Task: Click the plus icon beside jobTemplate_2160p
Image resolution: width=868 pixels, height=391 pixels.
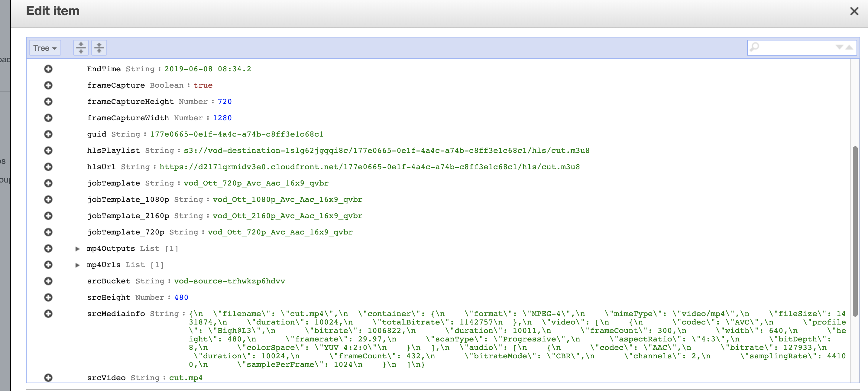Action: coord(48,216)
